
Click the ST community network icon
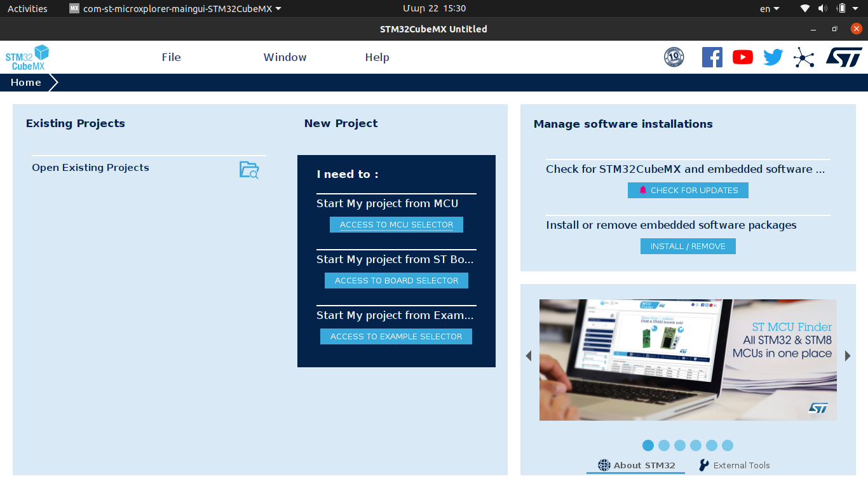coord(804,58)
